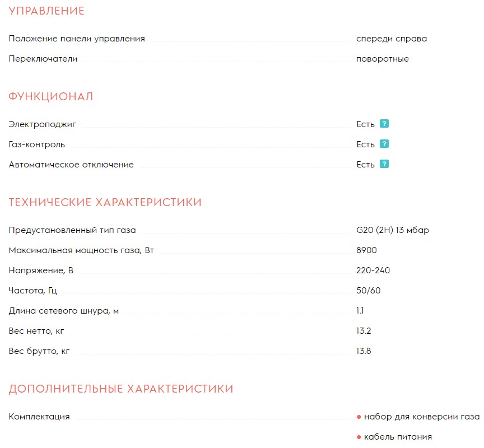Viewport: 484px width, 448px height.
Task: Click the набор для конверсии газа item
Action: [421, 417]
